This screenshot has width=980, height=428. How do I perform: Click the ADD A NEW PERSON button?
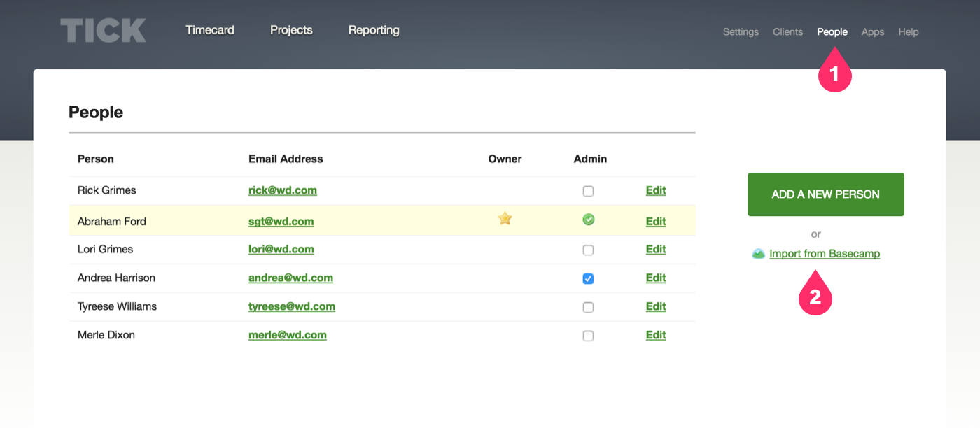825,194
